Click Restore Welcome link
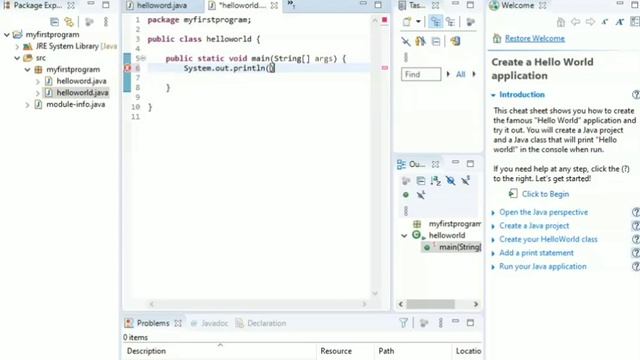The image size is (640, 360). 535,38
